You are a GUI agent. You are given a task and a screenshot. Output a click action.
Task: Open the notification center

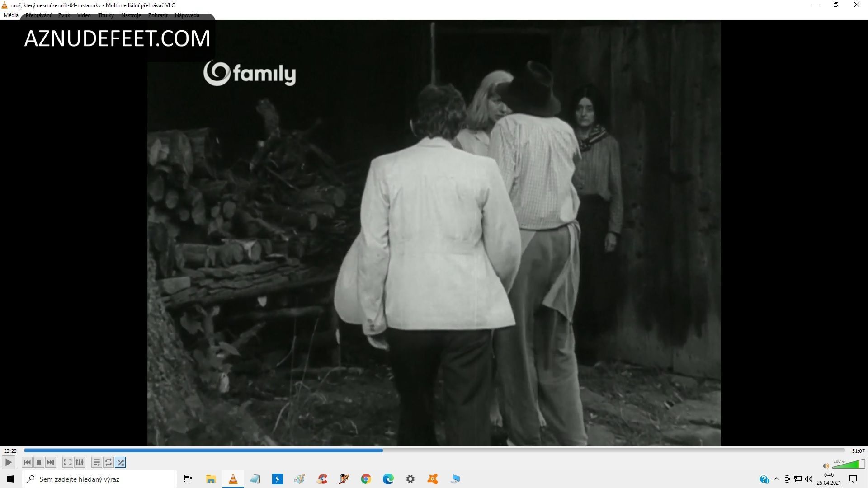click(853, 479)
